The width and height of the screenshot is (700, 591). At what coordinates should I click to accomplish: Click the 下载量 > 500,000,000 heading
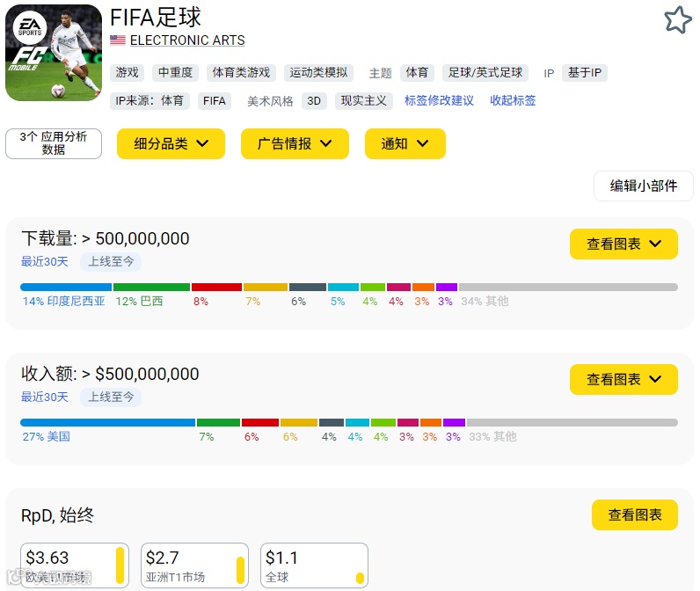(x=106, y=238)
